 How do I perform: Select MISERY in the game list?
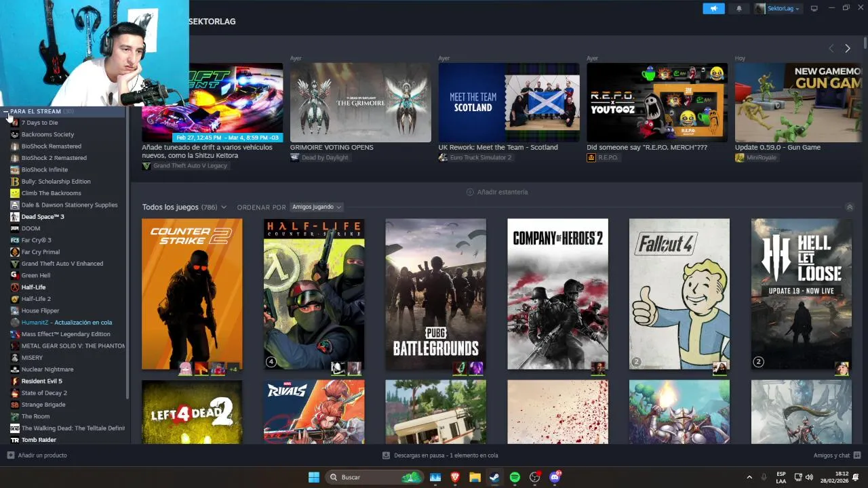(32, 358)
